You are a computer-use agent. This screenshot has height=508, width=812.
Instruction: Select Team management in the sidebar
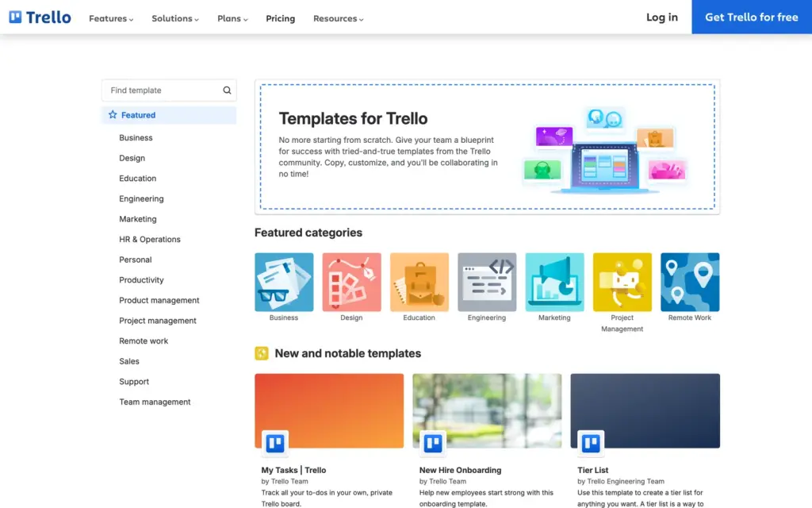[155, 402]
